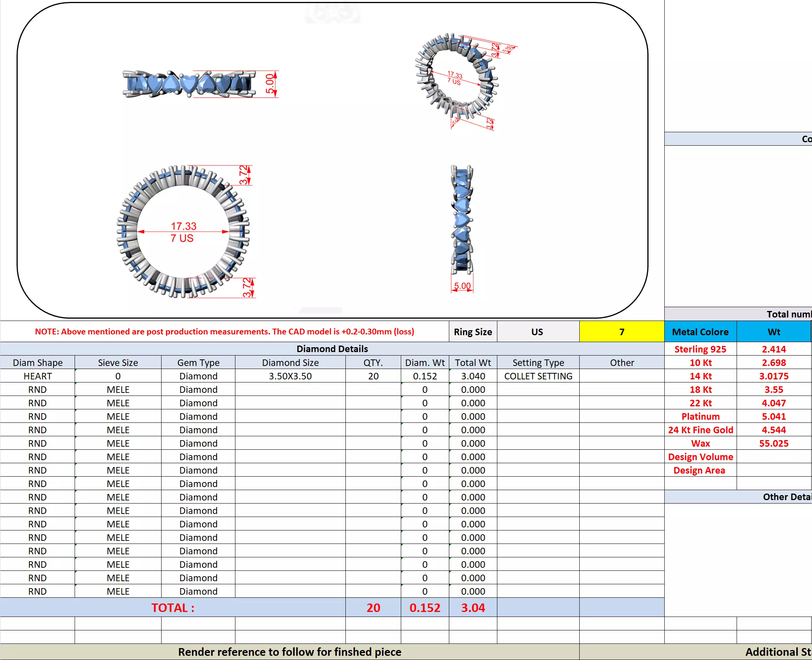Viewport: 812px width, 660px height.
Task: Click the bottom-left ring view with 17.33
Action: pos(183,231)
